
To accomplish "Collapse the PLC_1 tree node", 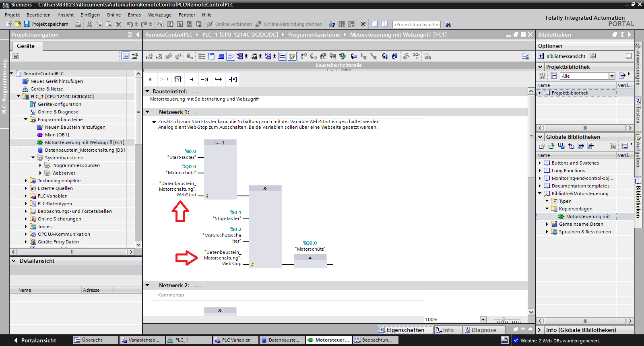I will pos(19,97).
